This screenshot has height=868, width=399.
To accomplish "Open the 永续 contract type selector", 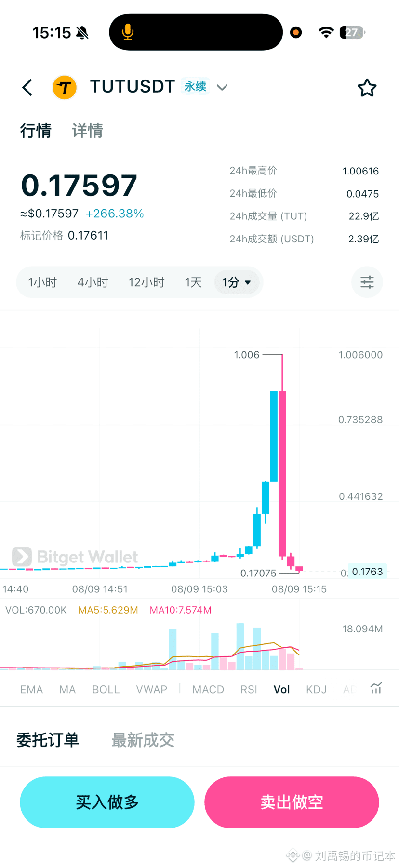I will [x=195, y=86].
